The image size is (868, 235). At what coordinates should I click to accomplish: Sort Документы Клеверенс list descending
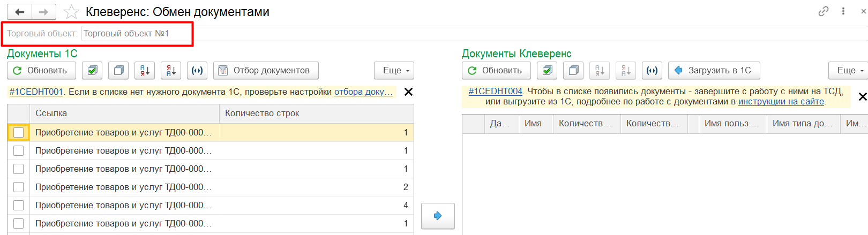[x=626, y=71]
